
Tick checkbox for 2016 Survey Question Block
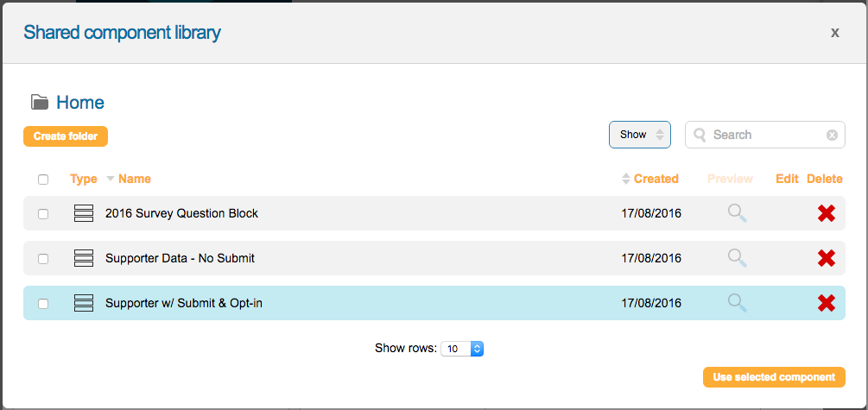43,214
